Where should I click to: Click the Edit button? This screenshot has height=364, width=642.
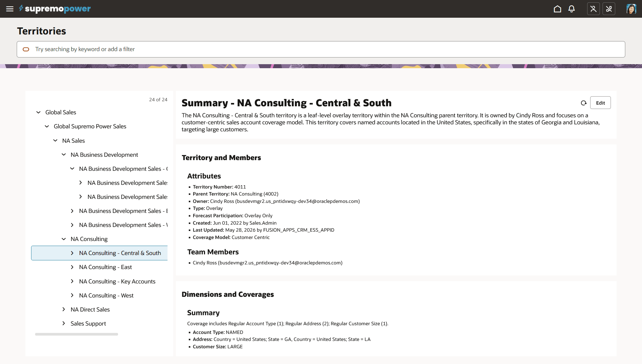600,103
